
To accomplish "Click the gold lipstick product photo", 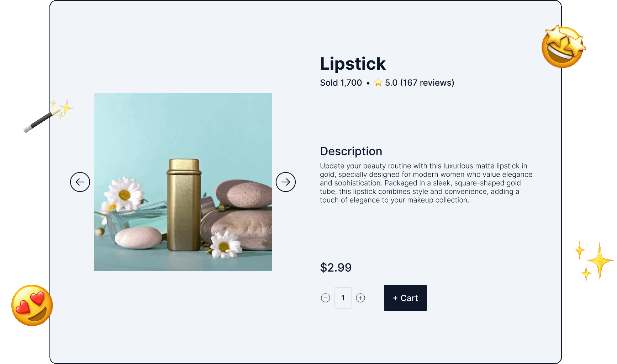I will 183,182.
